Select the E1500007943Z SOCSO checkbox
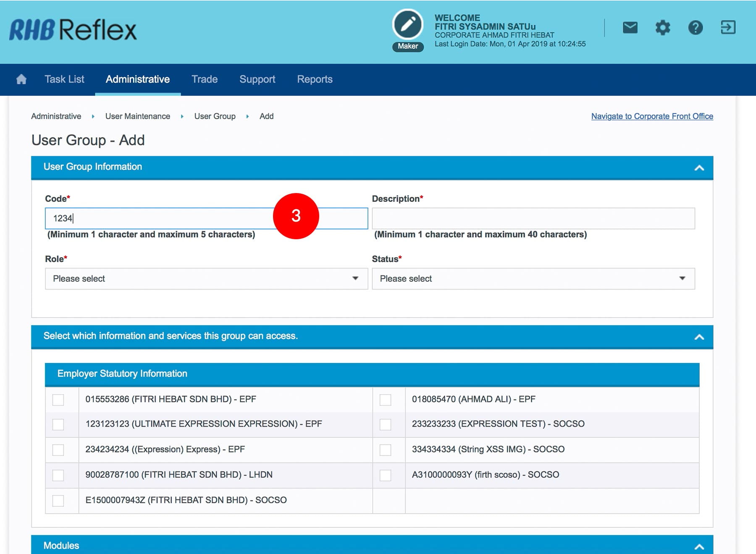This screenshot has width=756, height=554. click(x=58, y=500)
